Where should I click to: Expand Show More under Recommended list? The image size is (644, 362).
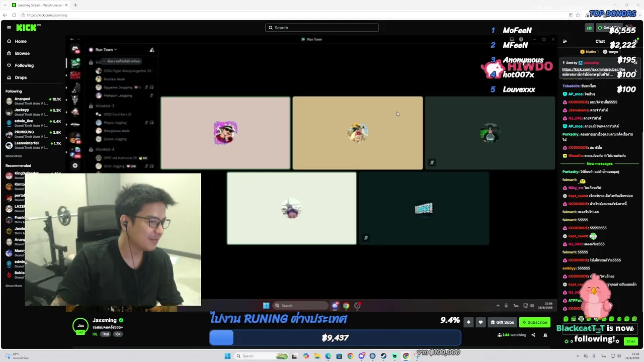(14, 286)
